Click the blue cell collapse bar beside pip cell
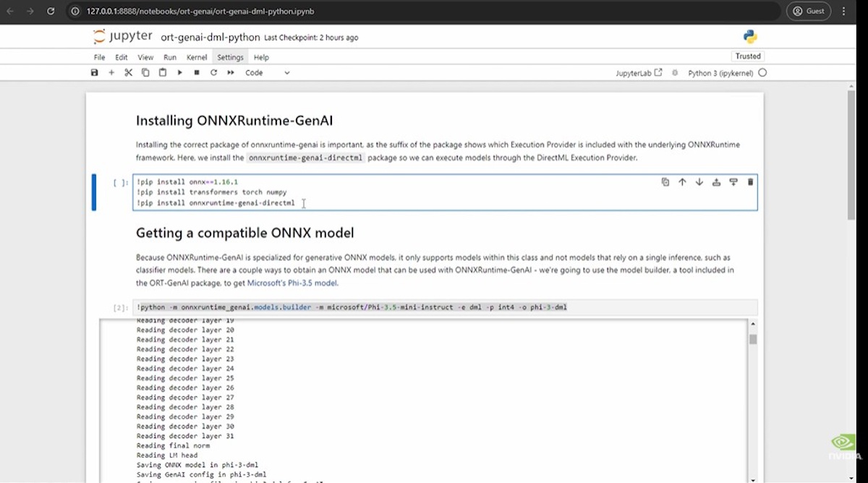 (x=94, y=192)
